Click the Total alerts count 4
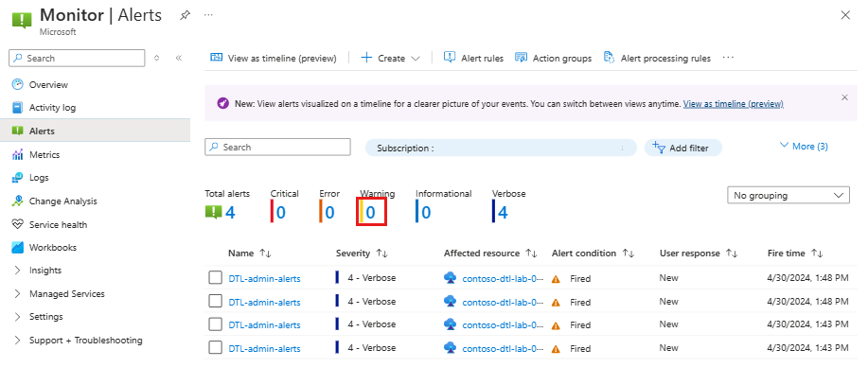Image resolution: width=868 pixels, height=385 pixels. (x=230, y=213)
